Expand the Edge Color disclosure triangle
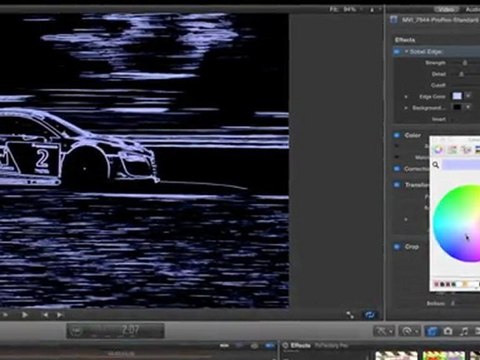The height and width of the screenshot is (360, 480). pos(406,97)
